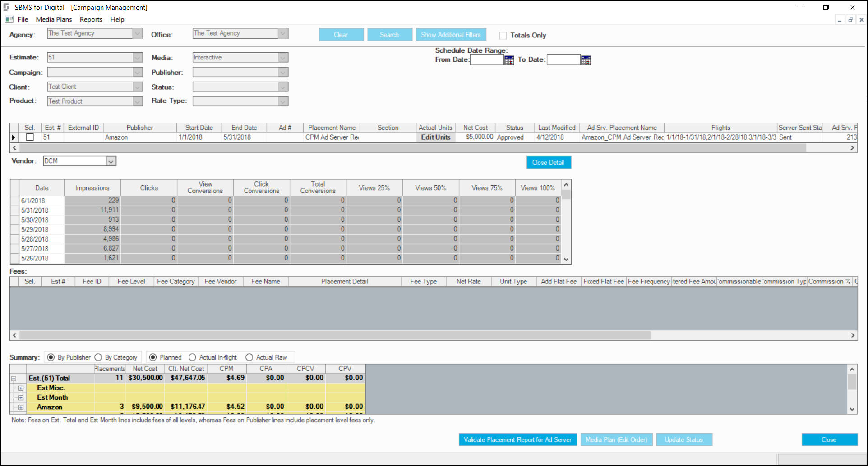Click placement grid right scroll arrow
868x466 pixels.
click(852, 148)
